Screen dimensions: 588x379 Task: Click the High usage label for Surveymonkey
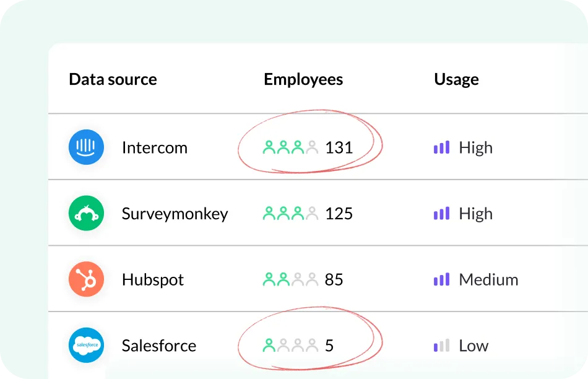pyautogui.click(x=476, y=214)
